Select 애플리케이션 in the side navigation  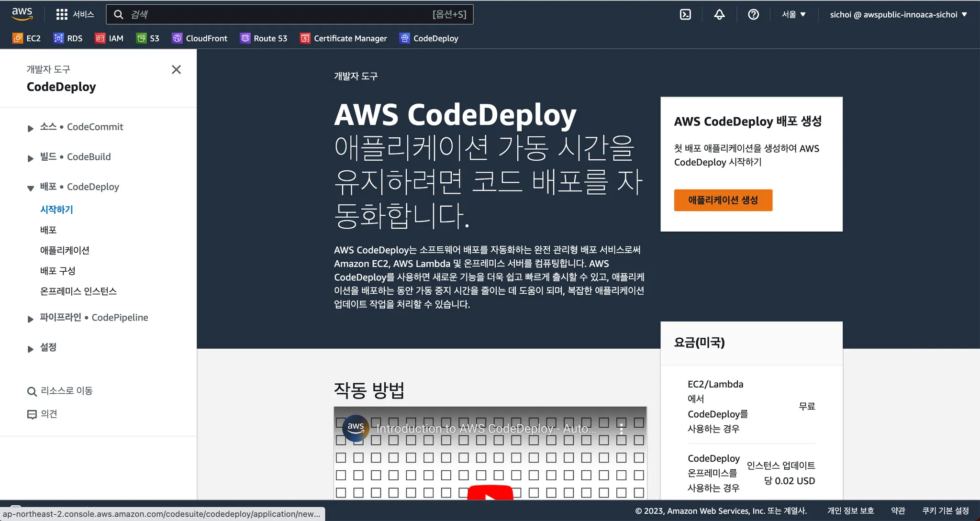tap(65, 250)
